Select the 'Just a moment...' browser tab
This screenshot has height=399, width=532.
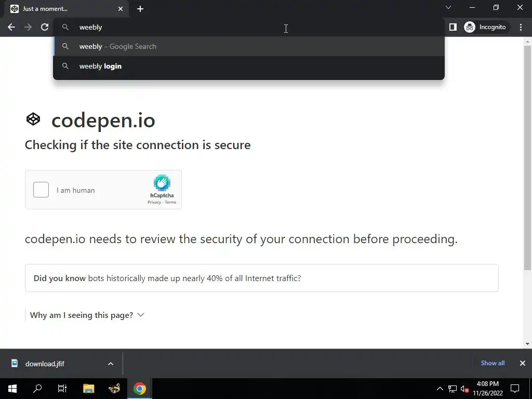tap(66, 9)
